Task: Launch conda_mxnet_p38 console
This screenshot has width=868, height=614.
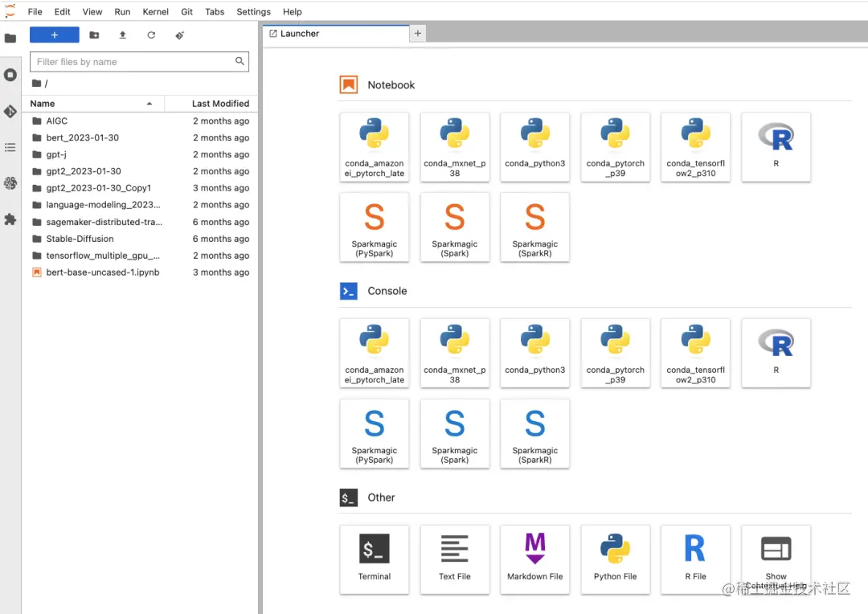Action: click(454, 354)
